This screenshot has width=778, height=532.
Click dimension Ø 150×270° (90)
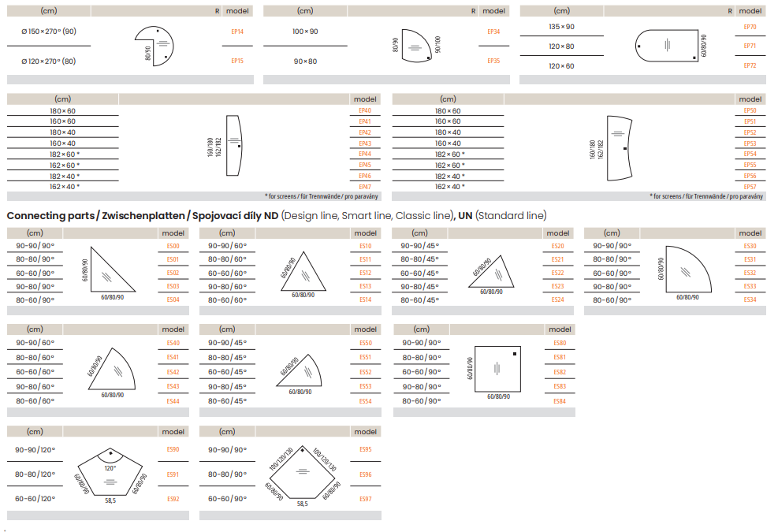[x=49, y=32]
